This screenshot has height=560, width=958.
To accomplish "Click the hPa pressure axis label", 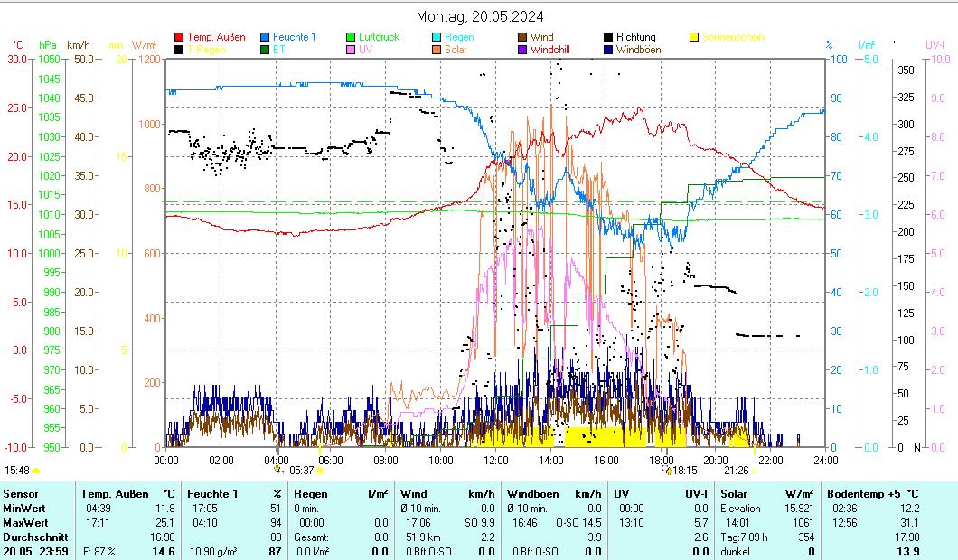I will click(x=47, y=44).
